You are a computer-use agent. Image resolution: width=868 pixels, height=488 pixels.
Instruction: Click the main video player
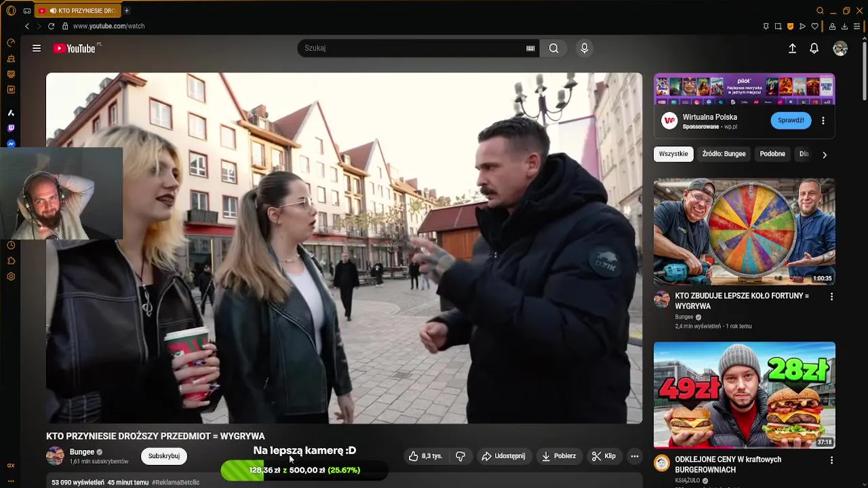pos(344,248)
